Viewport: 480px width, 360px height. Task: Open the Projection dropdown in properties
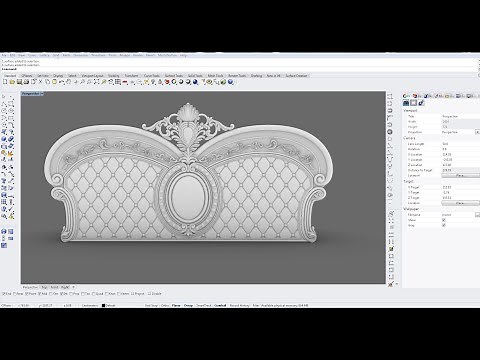(477, 132)
